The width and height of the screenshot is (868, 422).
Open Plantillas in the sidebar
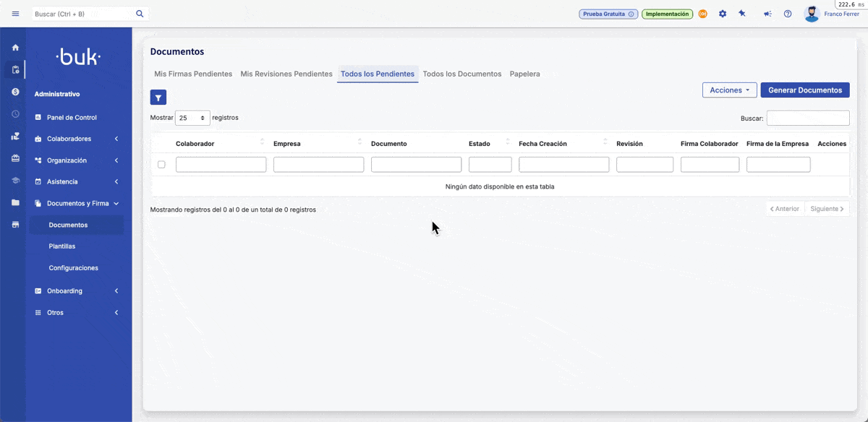pos(62,246)
